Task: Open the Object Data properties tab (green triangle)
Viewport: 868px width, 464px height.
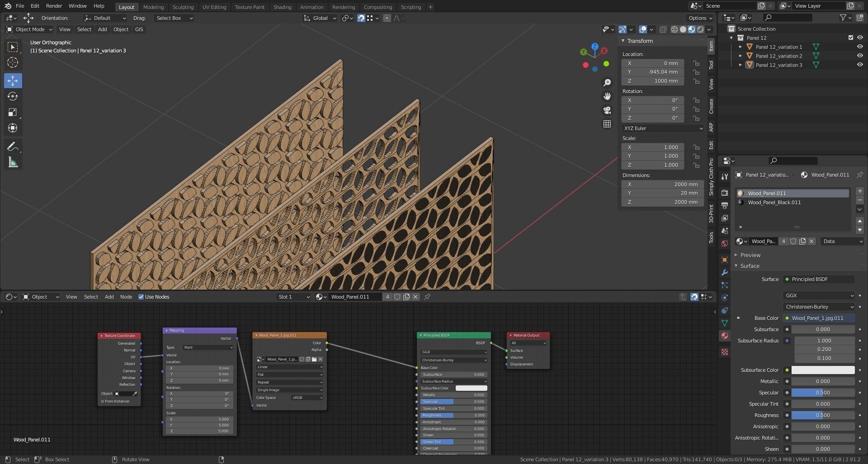Action: click(x=725, y=323)
